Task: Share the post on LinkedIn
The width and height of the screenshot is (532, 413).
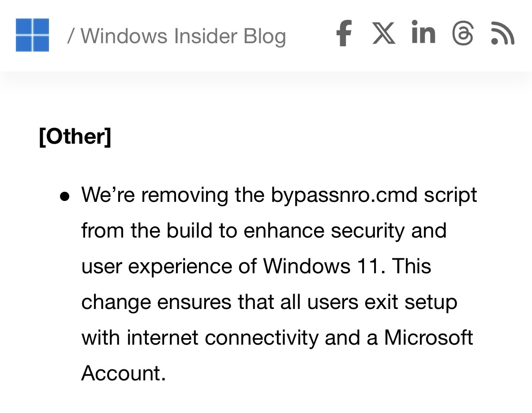Action: [x=423, y=33]
